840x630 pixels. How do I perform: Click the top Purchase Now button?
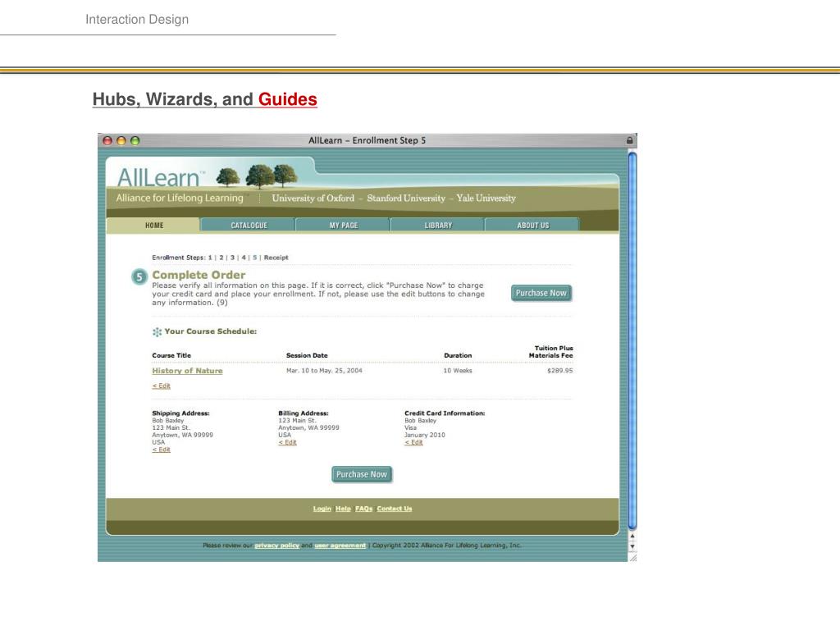tap(541, 293)
